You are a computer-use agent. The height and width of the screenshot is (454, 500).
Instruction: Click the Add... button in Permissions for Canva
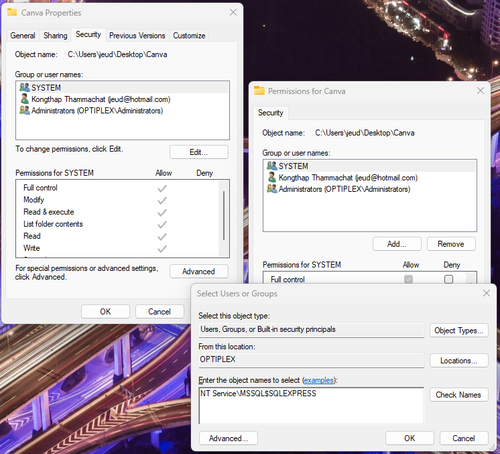click(397, 244)
